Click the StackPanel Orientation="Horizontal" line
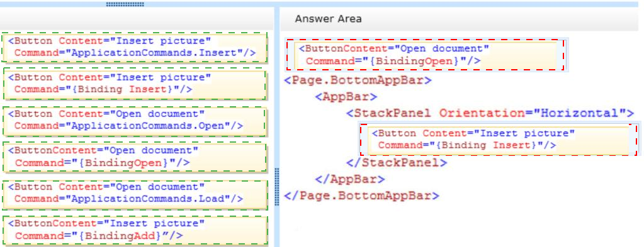This screenshot has height=247, width=644. (490, 113)
